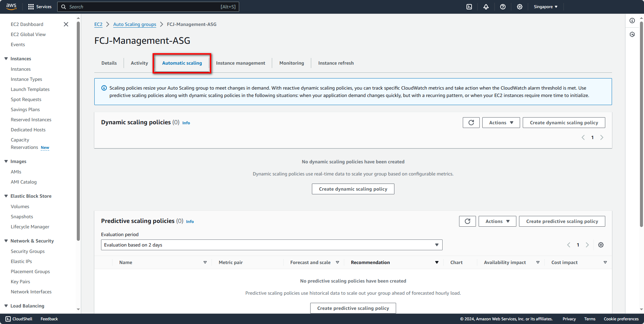Image resolution: width=644 pixels, height=324 pixels.
Task: Refresh the Predictive scaling policies list
Action: coord(467,221)
